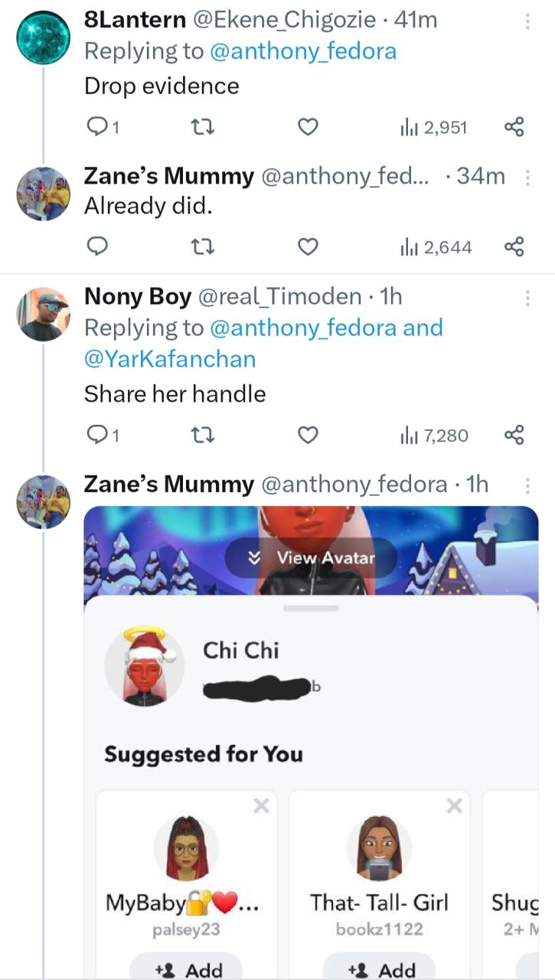Viewport: 555px width, 980px height.
Task: Dismiss the MyBaby suggested friend card
Action: 261,805
